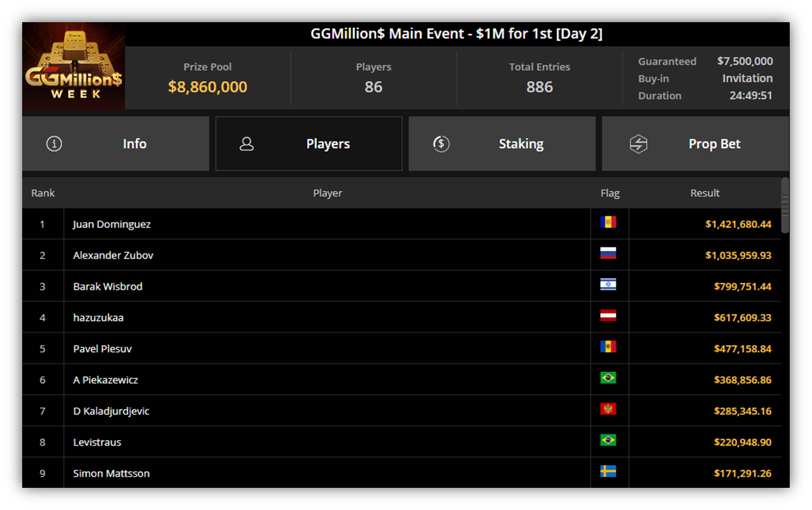Viewport: 812px width, 510px height.
Task: Click the Info circle icon
Action: pyautogui.click(x=54, y=144)
